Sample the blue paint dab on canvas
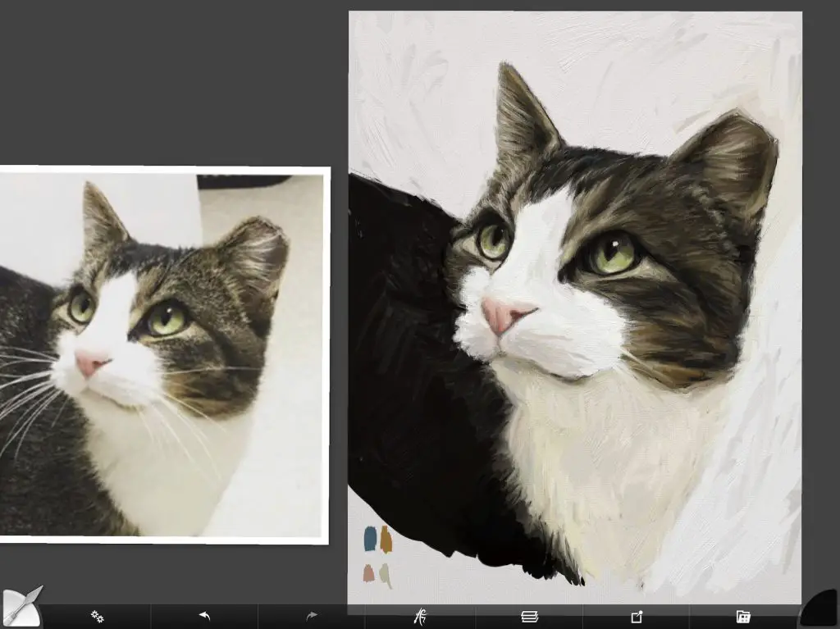The image size is (840, 629). tap(370, 539)
